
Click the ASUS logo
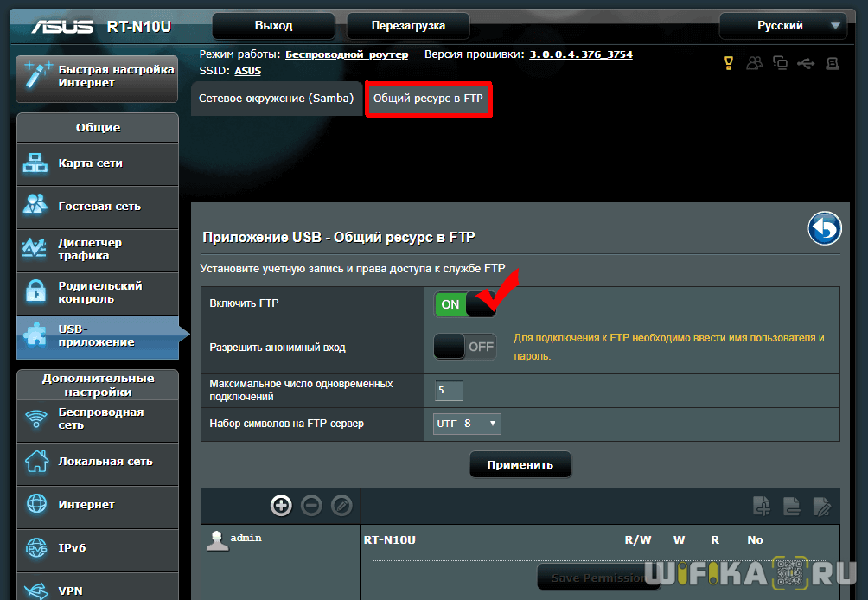tap(62, 27)
